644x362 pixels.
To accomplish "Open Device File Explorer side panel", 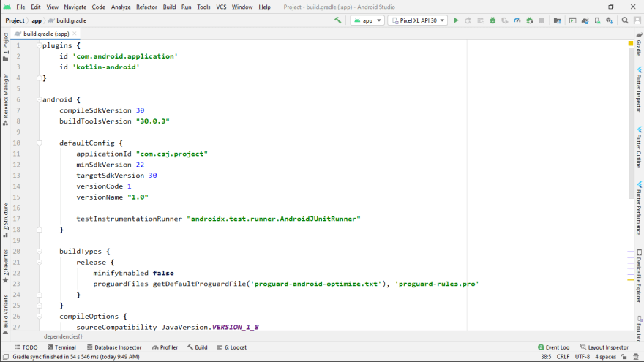I will point(639,276).
